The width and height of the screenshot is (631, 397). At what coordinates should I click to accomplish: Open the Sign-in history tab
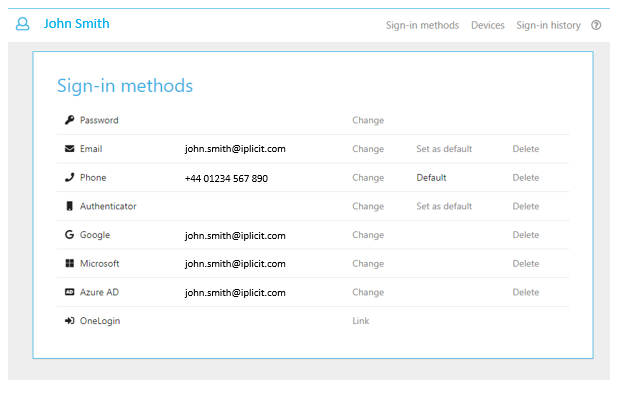point(549,25)
